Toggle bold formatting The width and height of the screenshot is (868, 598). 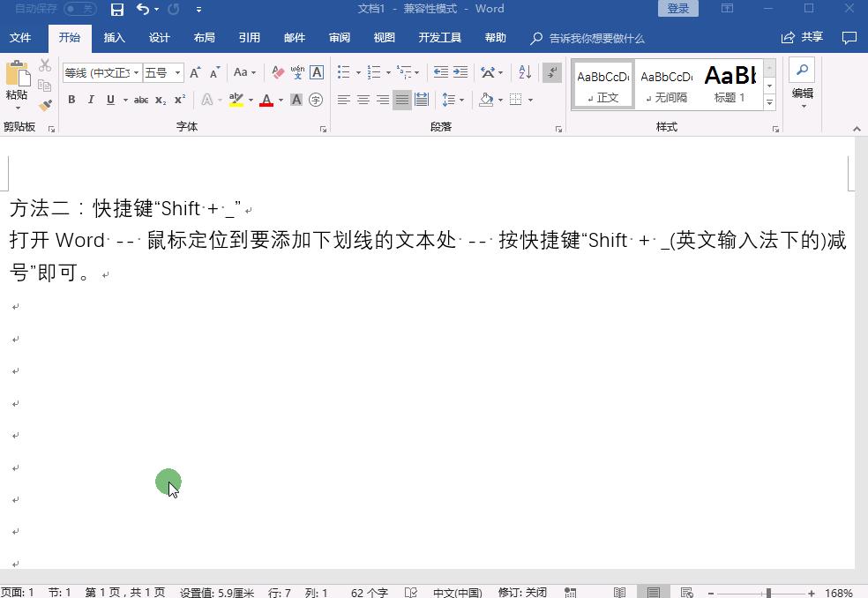click(x=71, y=99)
